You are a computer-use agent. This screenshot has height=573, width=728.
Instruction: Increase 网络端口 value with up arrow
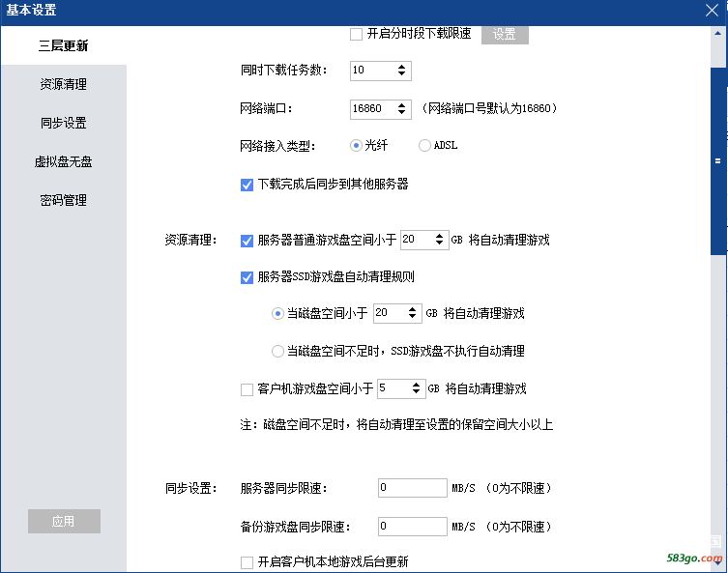pos(401,105)
